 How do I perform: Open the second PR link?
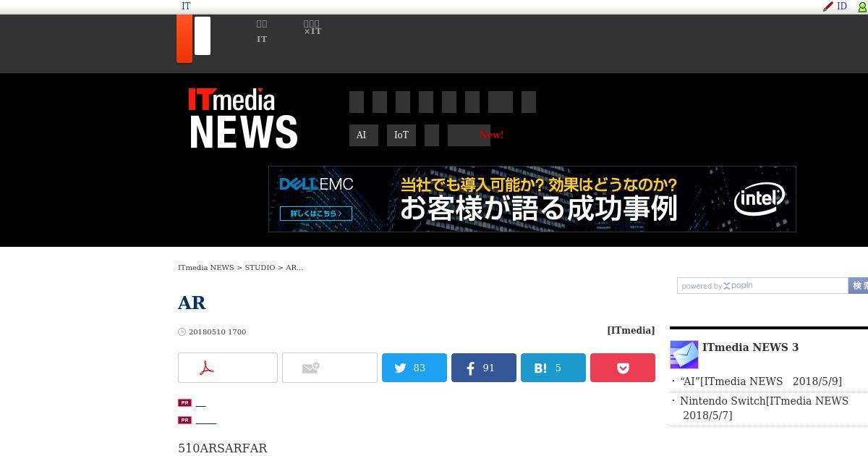click(x=206, y=420)
